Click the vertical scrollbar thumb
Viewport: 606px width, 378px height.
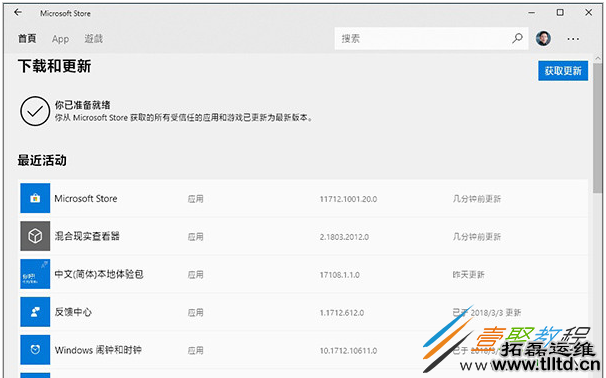click(x=597, y=128)
